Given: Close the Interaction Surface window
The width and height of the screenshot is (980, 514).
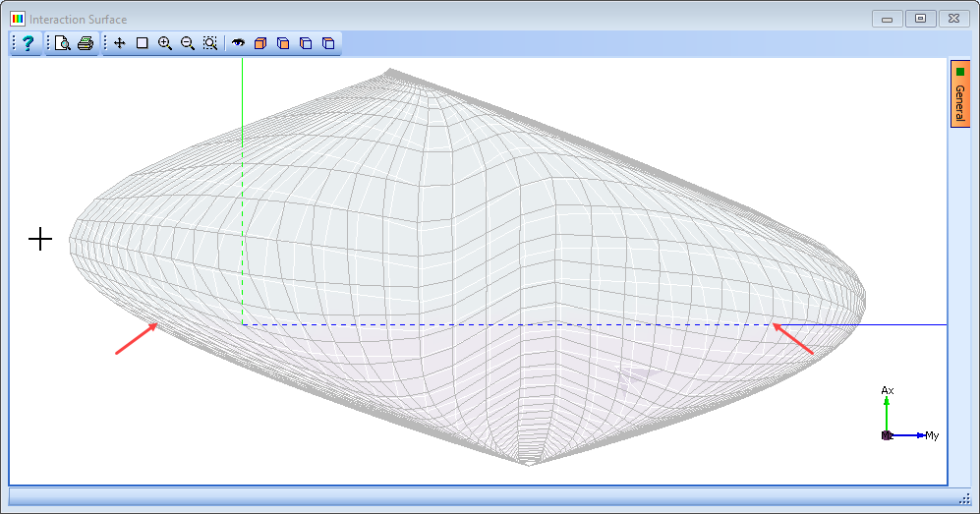Looking at the screenshot, I should 953,19.
